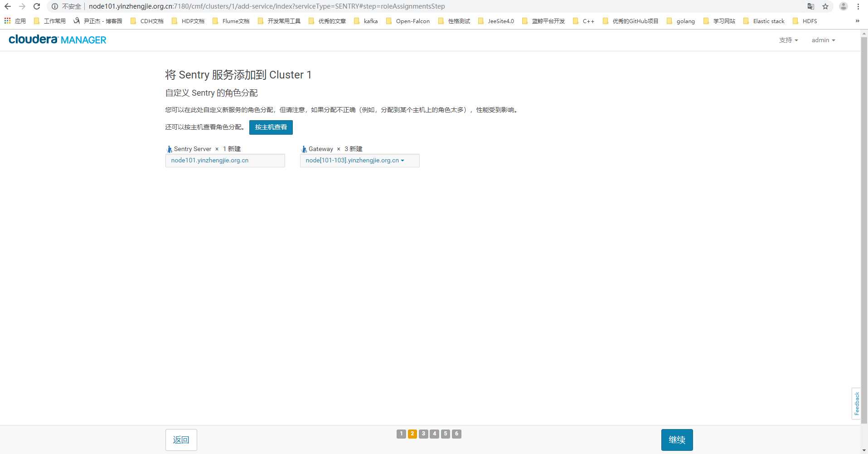
Task: Open the 支持 dropdown menu
Action: (x=789, y=40)
